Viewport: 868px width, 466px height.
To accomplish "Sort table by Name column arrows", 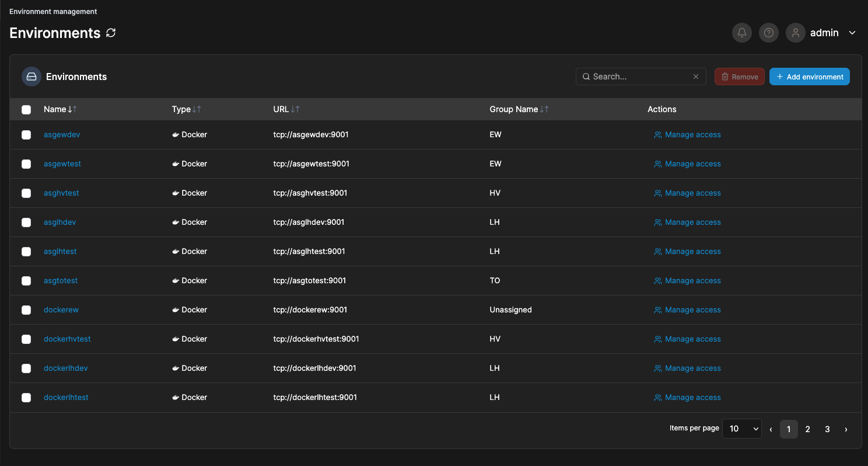I will pos(72,109).
